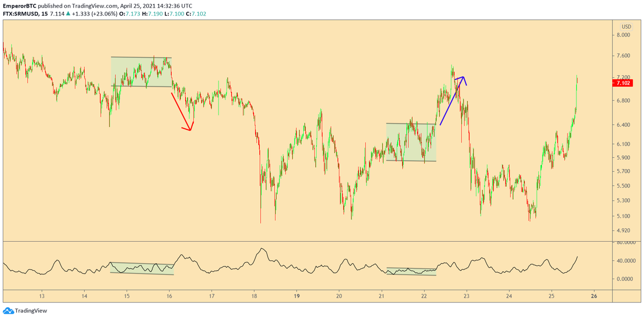Click the green up-triangle price change indicator
Viewport: 644px width, 319px height.
(69, 13)
